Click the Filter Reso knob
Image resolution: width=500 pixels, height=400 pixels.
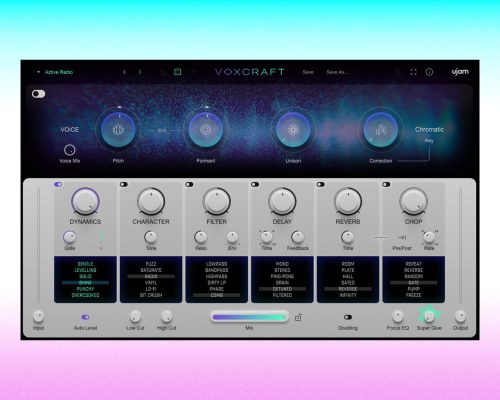201,237
